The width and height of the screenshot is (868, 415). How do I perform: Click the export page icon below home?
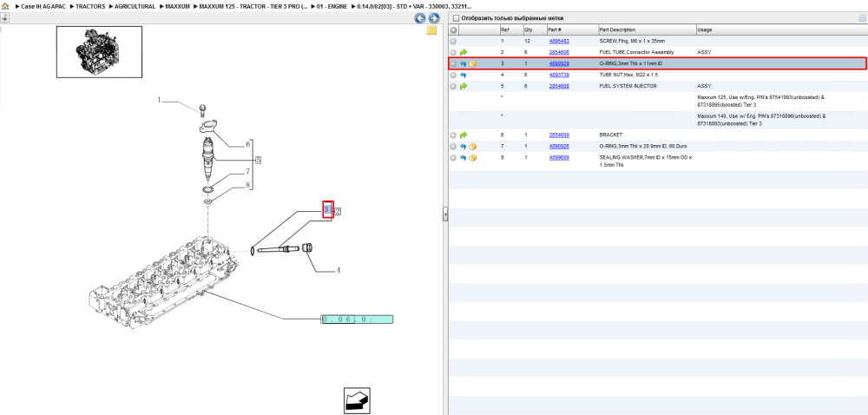click(4, 17)
